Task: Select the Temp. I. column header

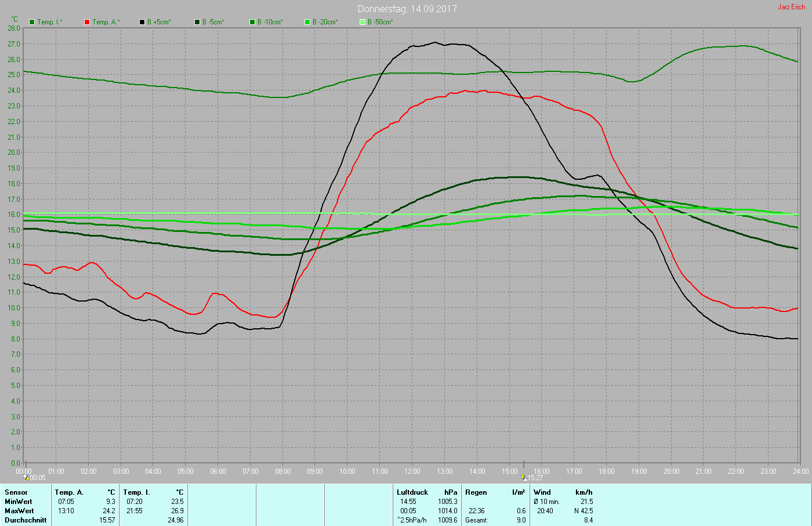Action: 136,492
